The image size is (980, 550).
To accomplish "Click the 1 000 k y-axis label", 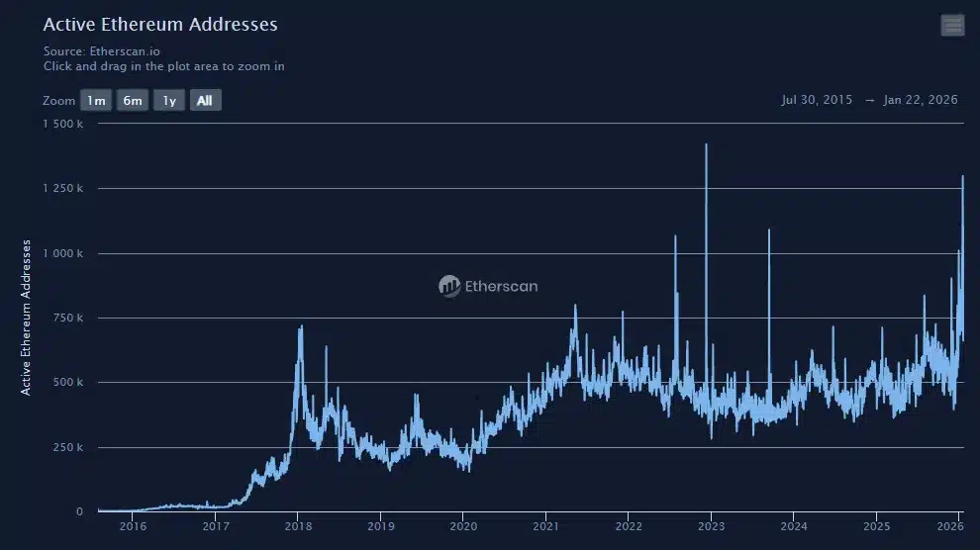I will [62, 253].
